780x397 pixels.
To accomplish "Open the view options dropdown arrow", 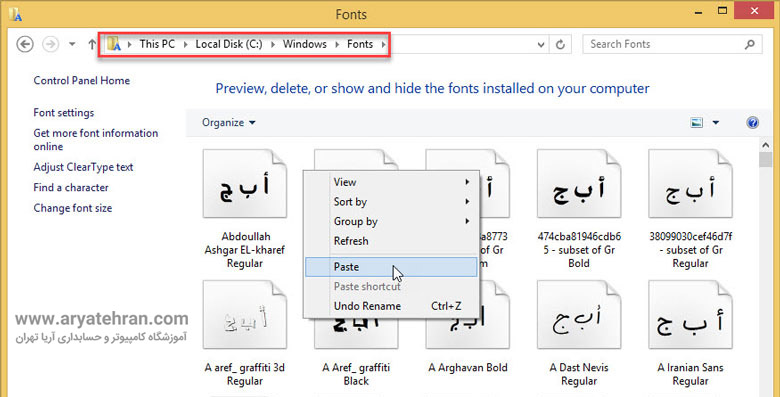I will pyautogui.click(x=715, y=122).
